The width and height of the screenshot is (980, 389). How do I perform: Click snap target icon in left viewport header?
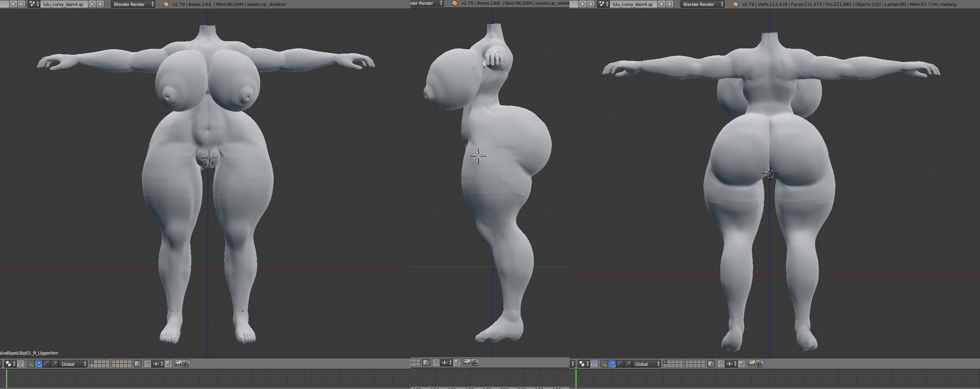(168, 364)
